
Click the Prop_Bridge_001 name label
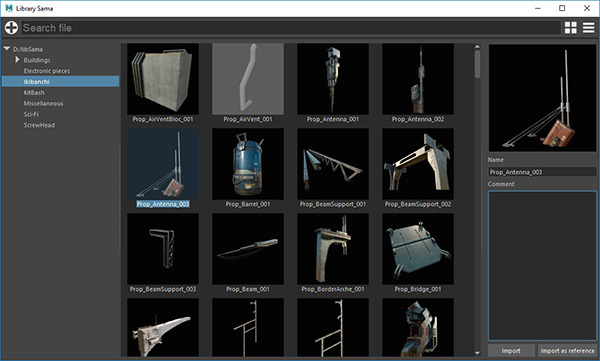click(x=418, y=289)
